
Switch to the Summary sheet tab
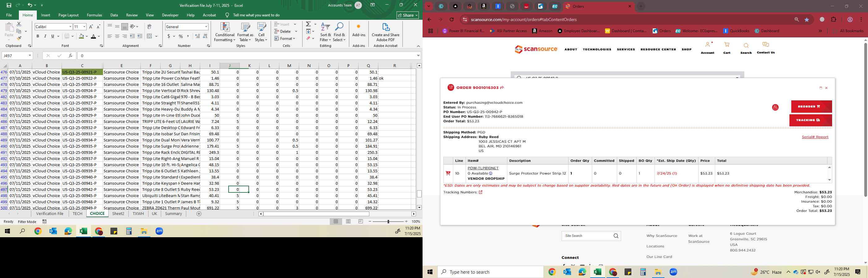(174, 214)
